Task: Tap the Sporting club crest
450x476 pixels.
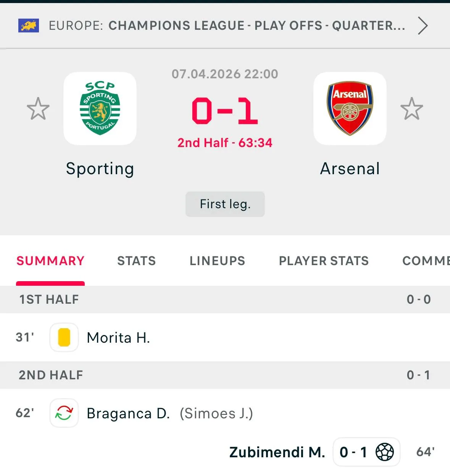Action: click(x=100, y=108)
